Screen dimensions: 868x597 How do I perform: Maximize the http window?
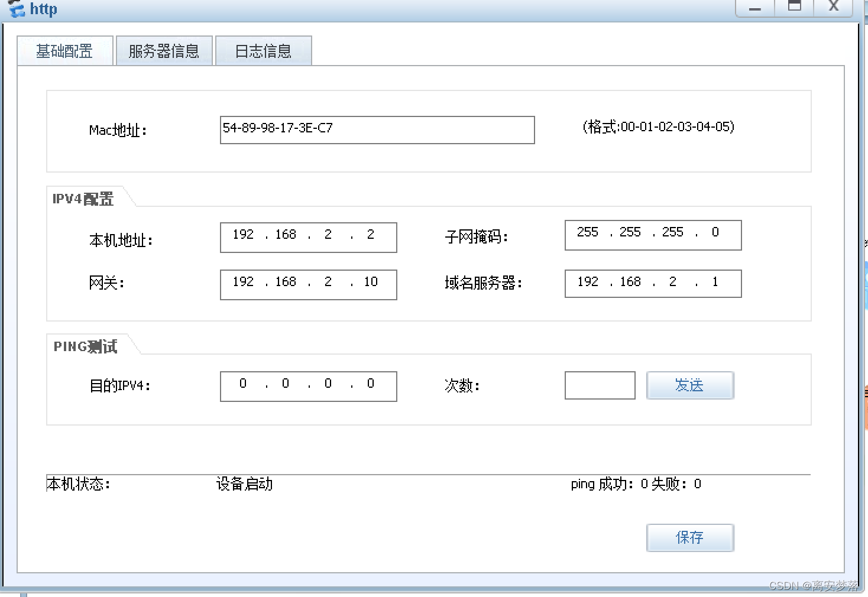pyautogui.click(x=794, y=7)
